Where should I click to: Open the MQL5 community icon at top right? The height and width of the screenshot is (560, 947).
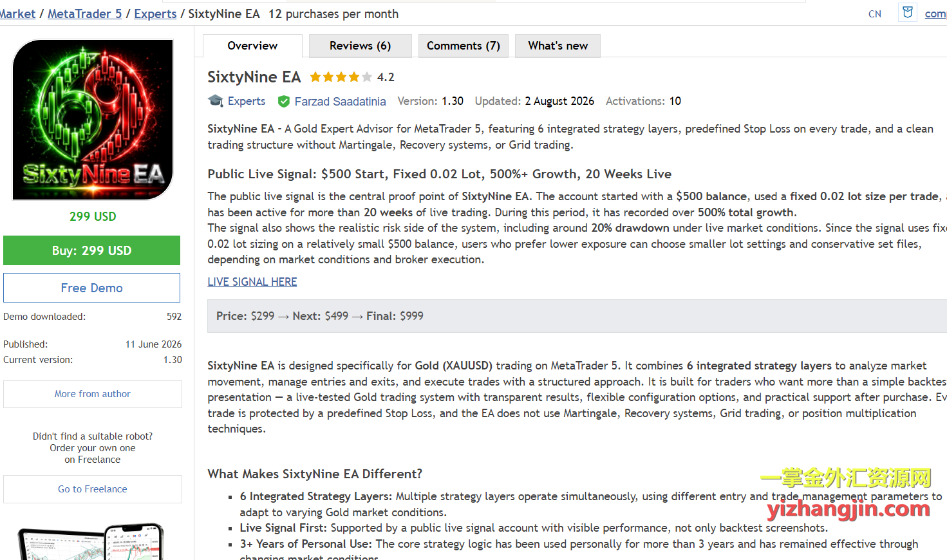908,12
